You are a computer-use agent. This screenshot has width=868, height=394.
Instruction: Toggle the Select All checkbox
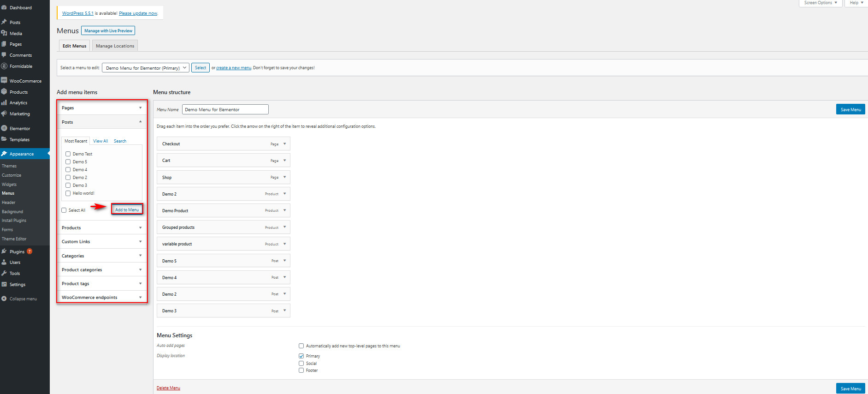point(64,210)
